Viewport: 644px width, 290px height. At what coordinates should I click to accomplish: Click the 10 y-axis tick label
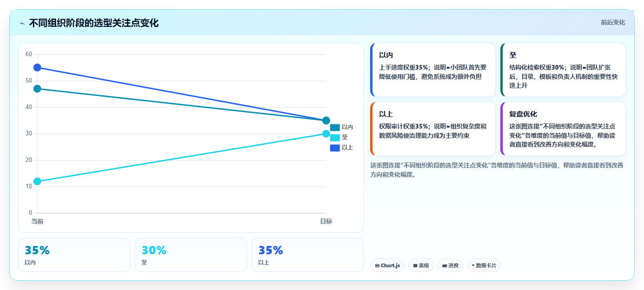click(x=29, y=187)
